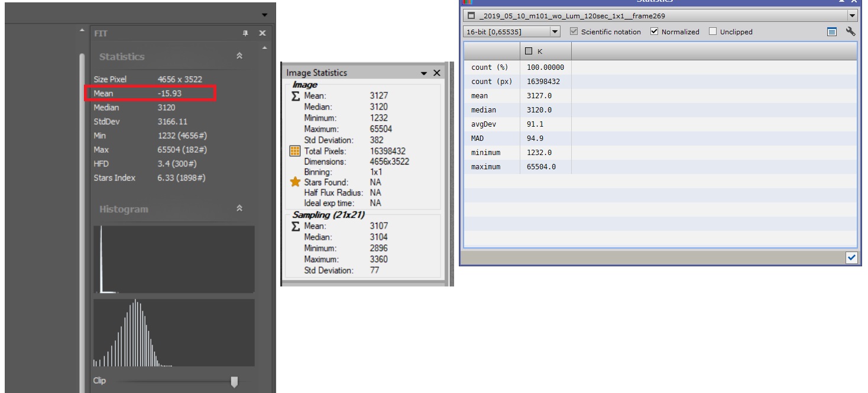Click the FIT panel title label
The width and height of the screenshot is (868, 393).
pyautogui.click(x=100, y=34)
